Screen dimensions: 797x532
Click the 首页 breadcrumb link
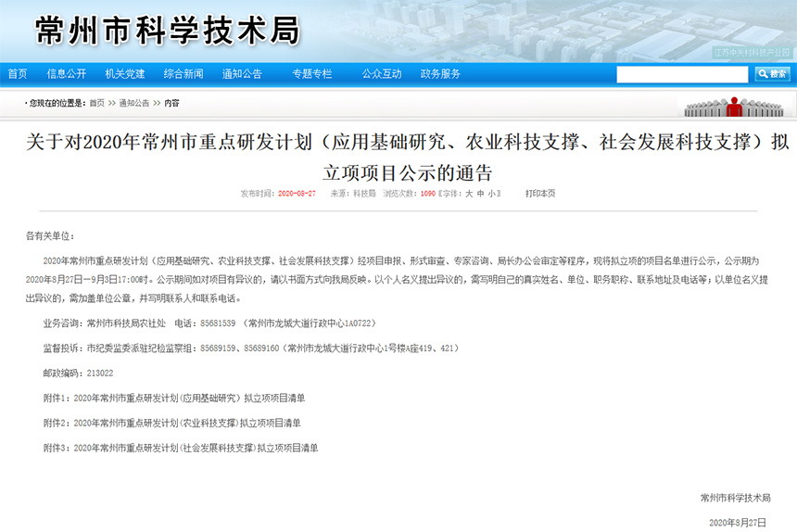[x=95, y=103]
